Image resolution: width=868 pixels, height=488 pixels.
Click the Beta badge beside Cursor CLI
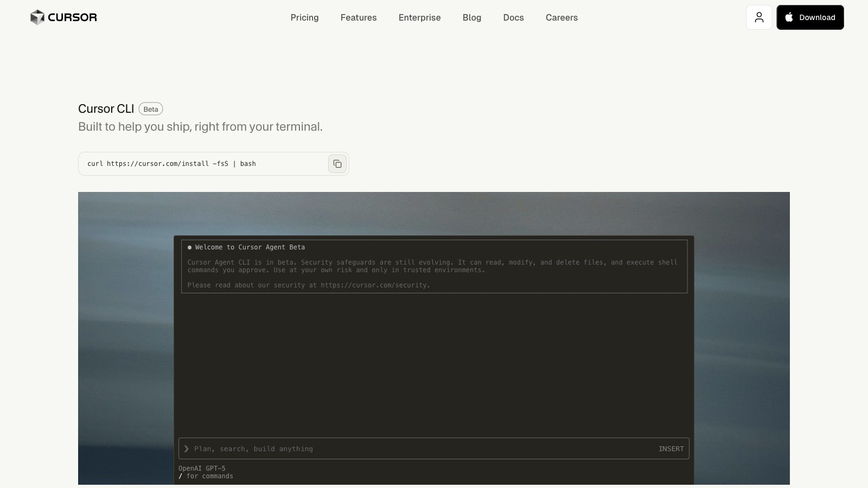[x=151, y=109]
